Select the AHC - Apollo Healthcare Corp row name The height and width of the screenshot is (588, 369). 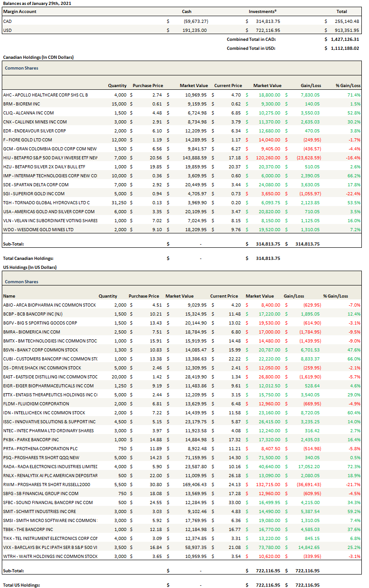point(46,95)
